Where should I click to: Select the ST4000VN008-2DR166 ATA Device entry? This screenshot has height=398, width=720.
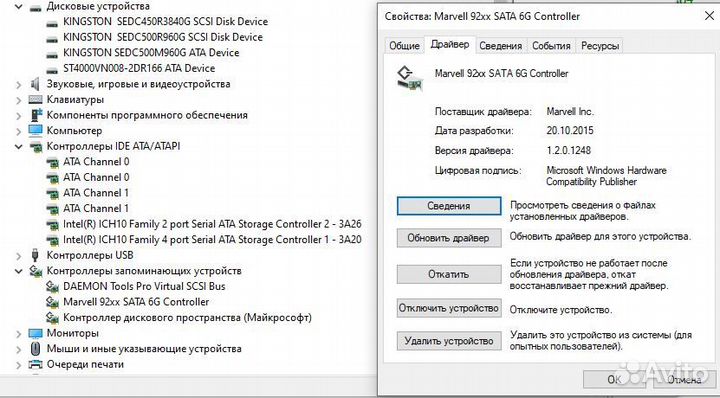139,69
